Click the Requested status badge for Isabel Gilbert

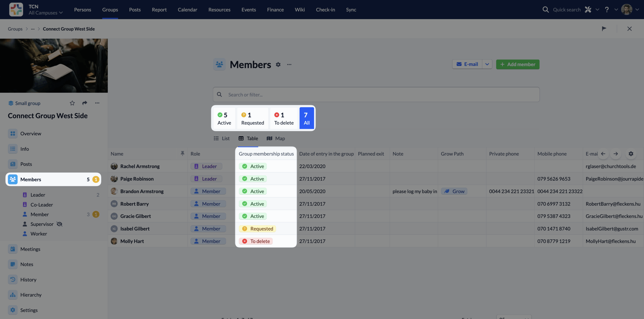click(x=257, y=229)
